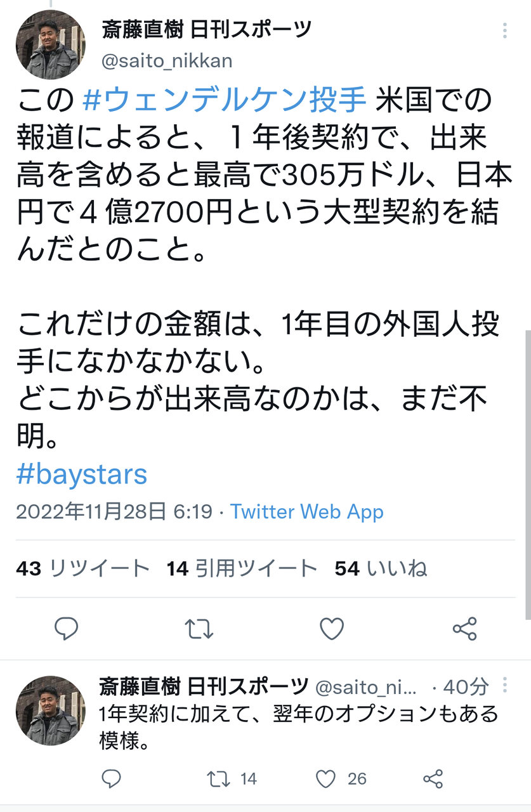Click the @saito_nikkan handle at top

167,60
